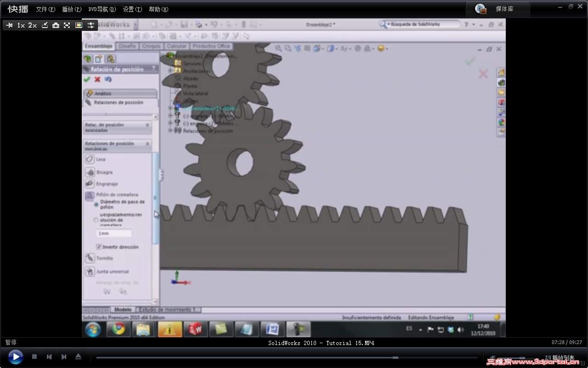Set video size to 2x

point(32,25)
